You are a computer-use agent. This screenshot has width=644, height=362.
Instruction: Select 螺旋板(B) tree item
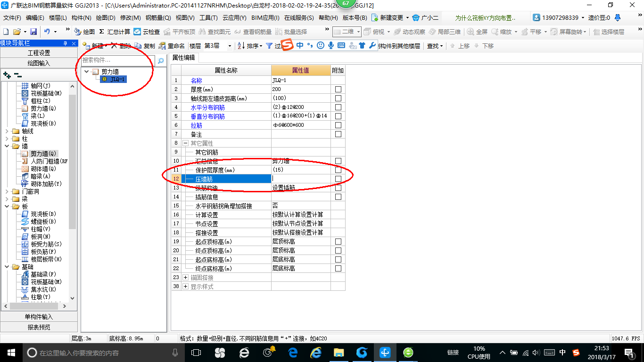(39, 222)
